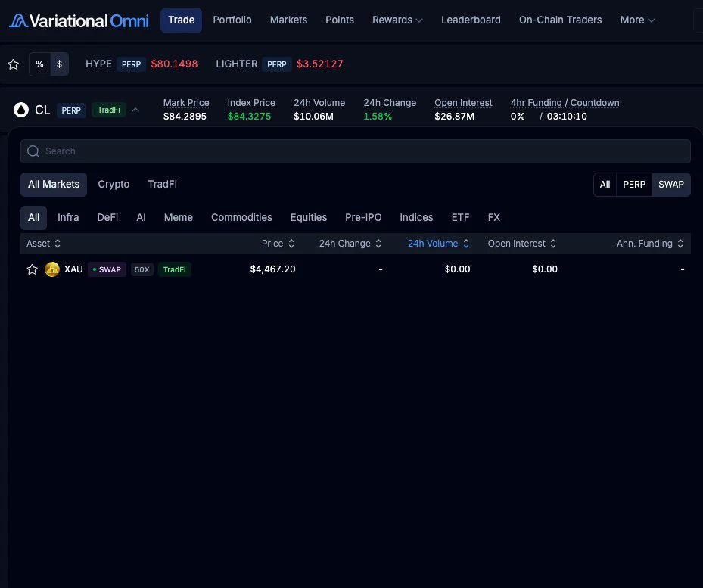Sort by the Asset column
703x588 pixels.
43,244
